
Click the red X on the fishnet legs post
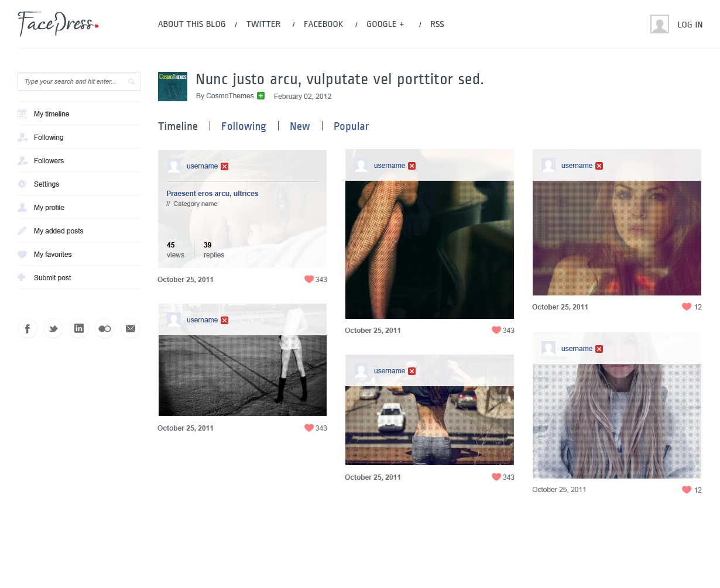point(412,166)
